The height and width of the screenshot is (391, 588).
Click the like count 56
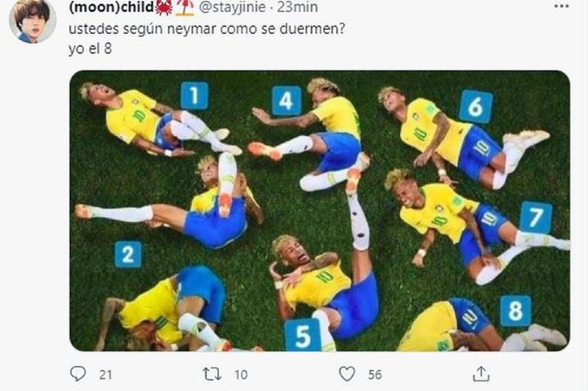point(374,375)
